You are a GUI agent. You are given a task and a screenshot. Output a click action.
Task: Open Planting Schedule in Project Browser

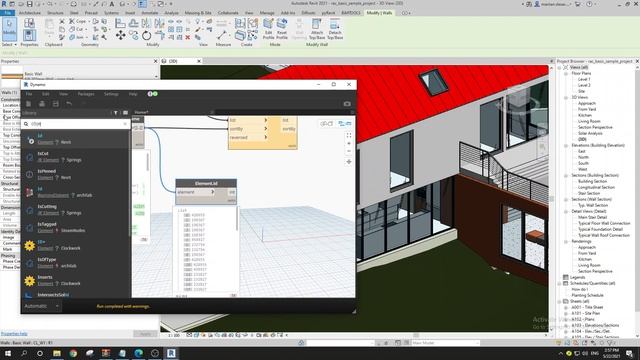click(x=587, y=295)
